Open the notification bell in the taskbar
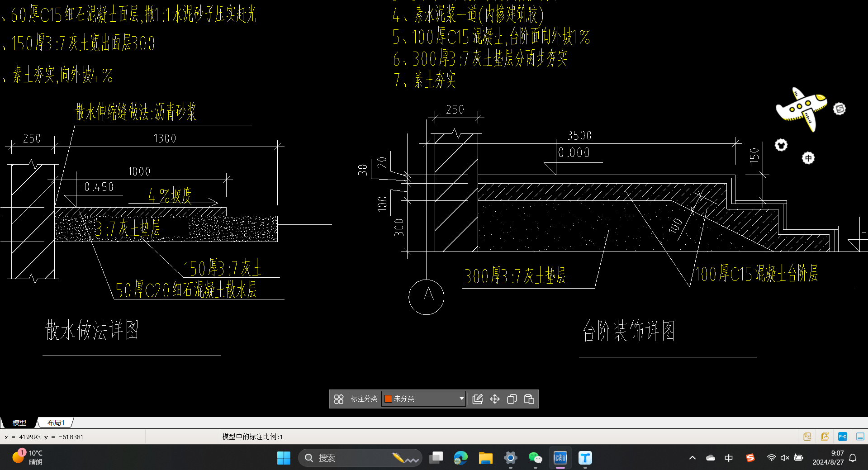Image resolution: width=868 pixels, height=470 pixels. pyautogui.click(x=853, y=458)
